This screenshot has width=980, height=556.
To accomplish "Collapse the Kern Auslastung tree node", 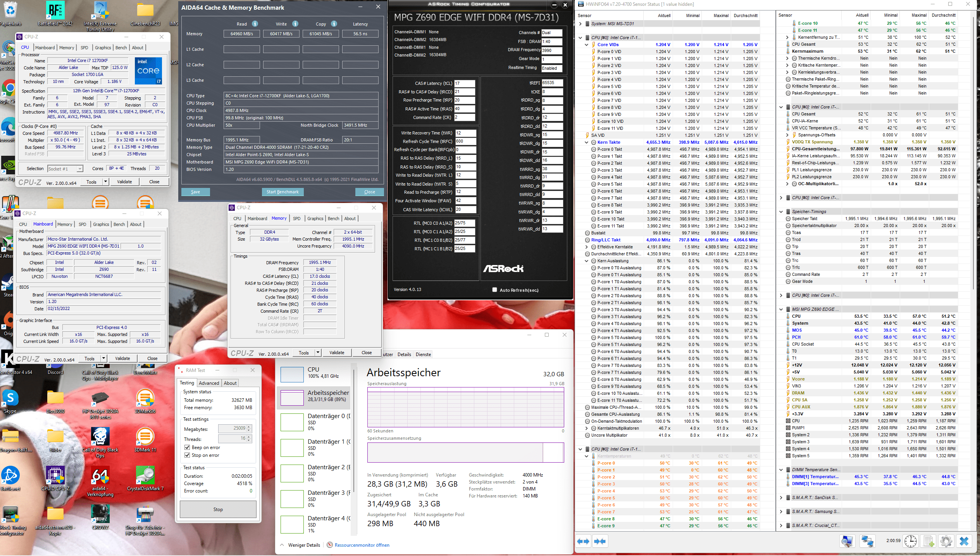I will (x=586, y=261).
